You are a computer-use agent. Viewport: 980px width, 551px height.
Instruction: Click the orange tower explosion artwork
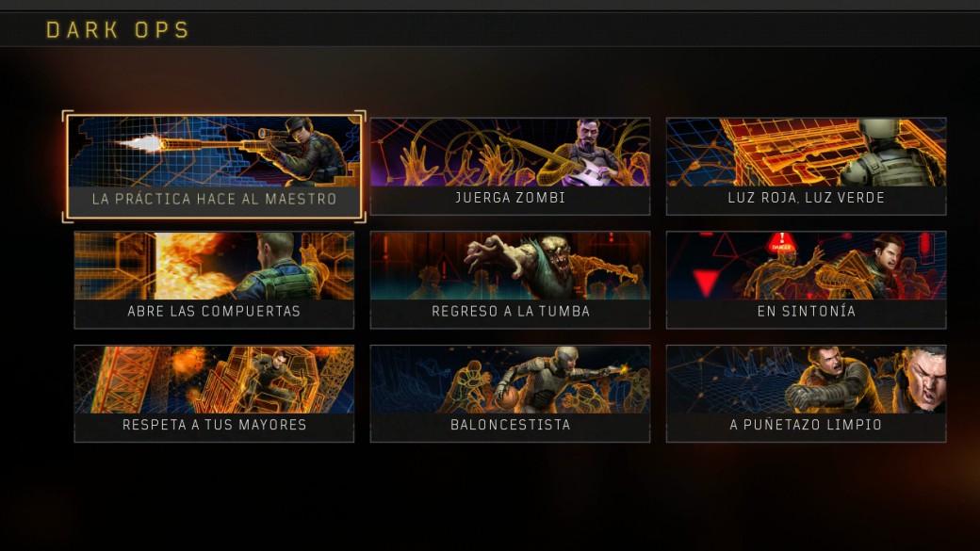pos(214,380)
